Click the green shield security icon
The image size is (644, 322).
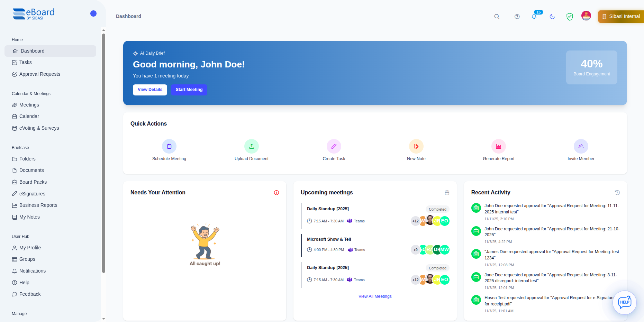coord(570,17)
